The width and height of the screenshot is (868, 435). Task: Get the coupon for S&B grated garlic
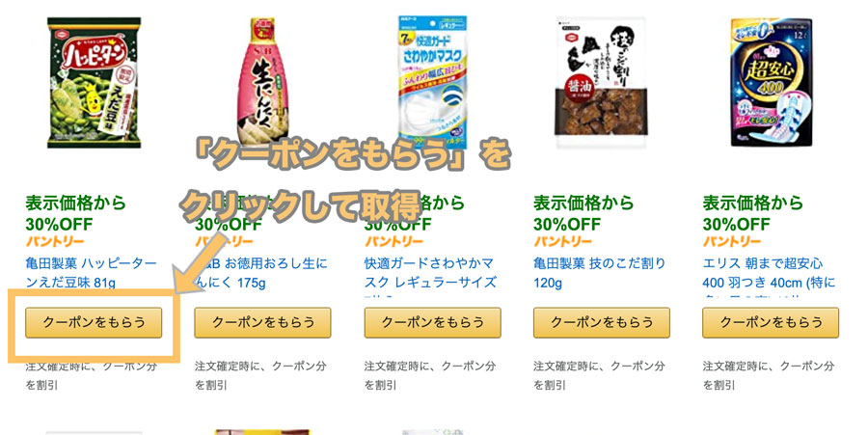(x=262, y=323)
